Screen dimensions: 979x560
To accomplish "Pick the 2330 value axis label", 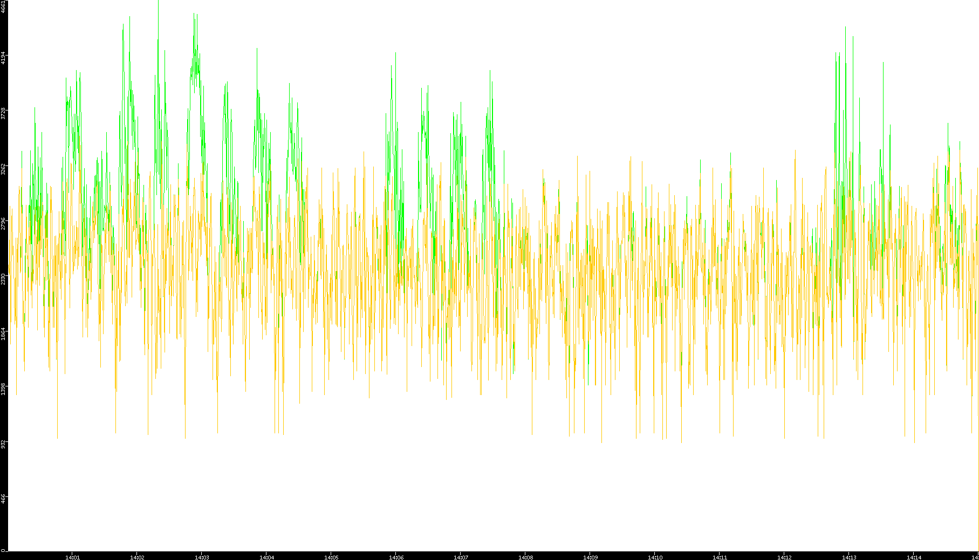I will (4, 279).
